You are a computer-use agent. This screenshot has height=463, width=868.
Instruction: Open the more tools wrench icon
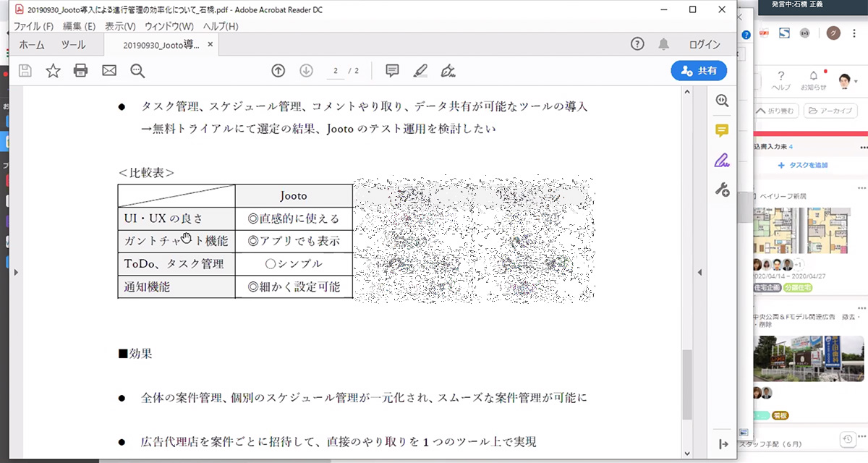[x=722, y=190]
